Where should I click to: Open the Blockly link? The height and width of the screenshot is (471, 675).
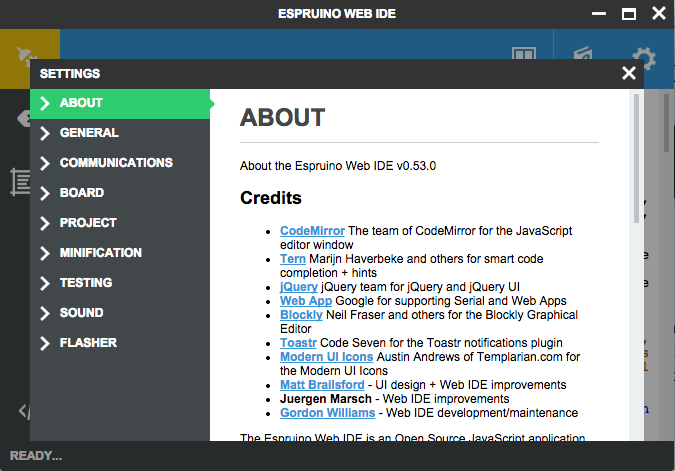point(301,315)
